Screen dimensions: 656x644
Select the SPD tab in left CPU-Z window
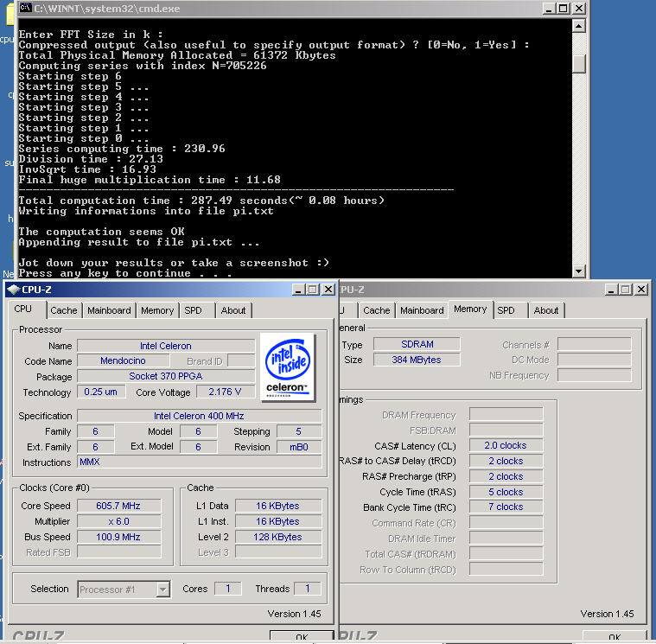[193, 310]
